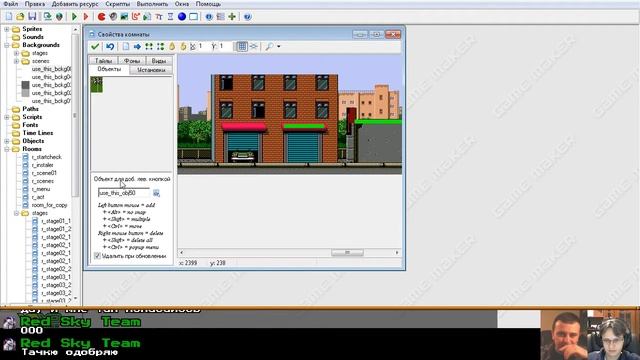
Task: Undo the last room change
Action: pos(110,47)
